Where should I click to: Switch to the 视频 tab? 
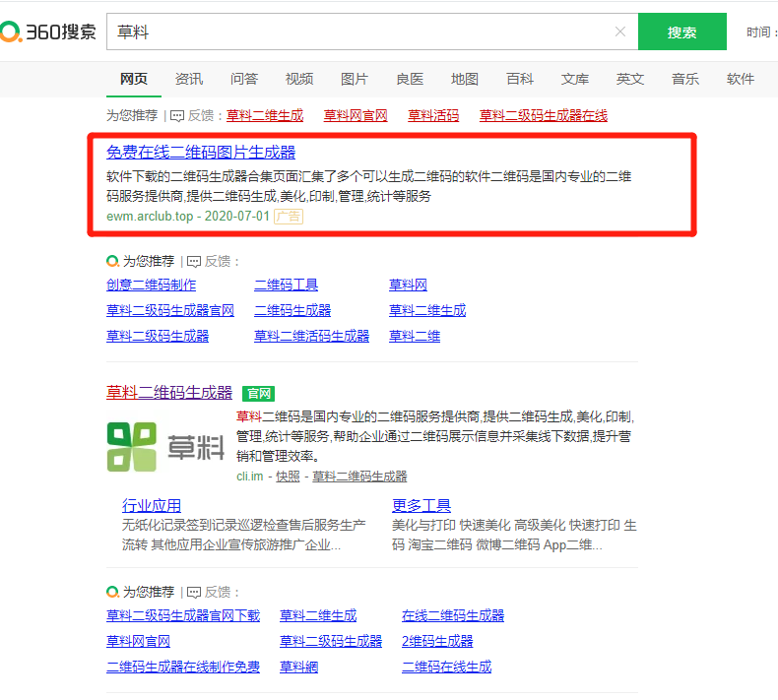(x=299, y=79)
